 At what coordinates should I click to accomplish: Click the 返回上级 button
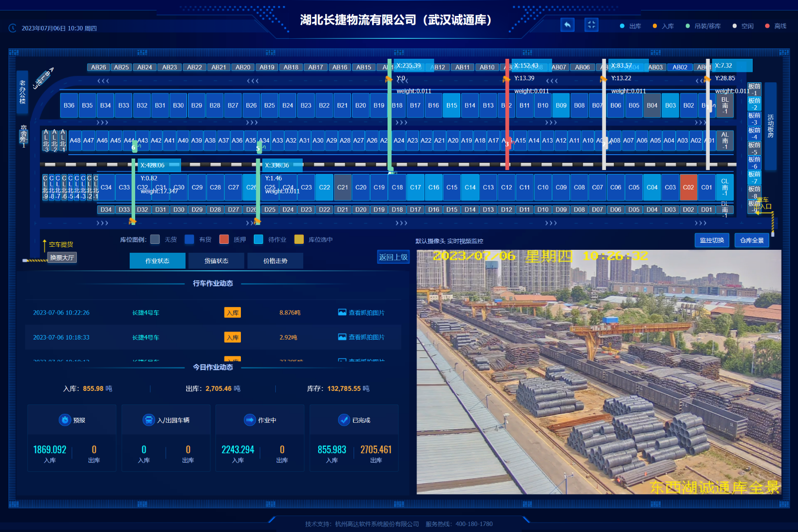click(x=393, y=257)
